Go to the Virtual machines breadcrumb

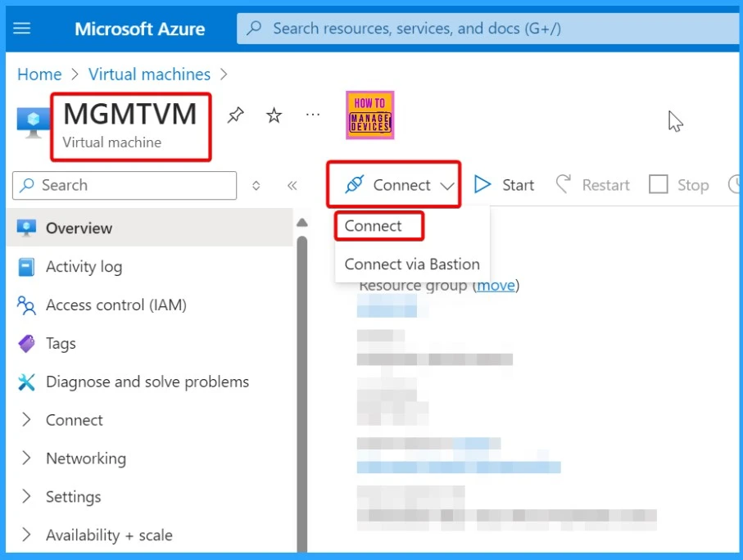click(149, 75)
